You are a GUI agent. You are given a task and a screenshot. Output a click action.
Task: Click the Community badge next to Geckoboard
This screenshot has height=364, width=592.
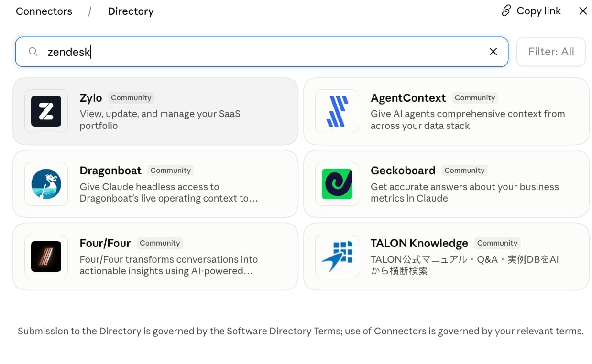(464, 171)
